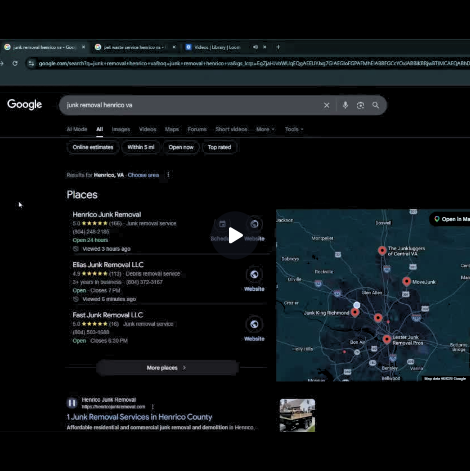
Task: Click Choose area link
Action: [143, 175]
